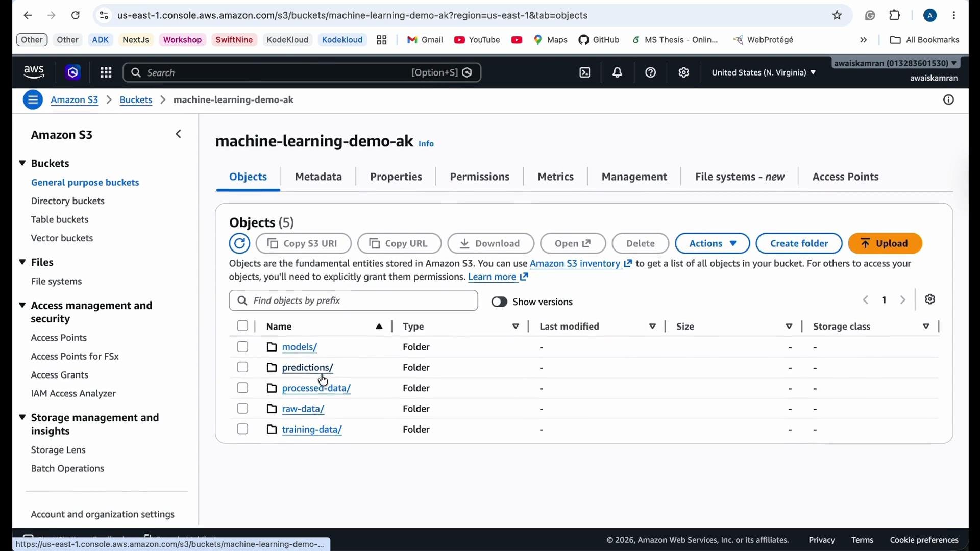Show more bookmarks overflow chevron
980x551 pixels.
click(864, 40)
